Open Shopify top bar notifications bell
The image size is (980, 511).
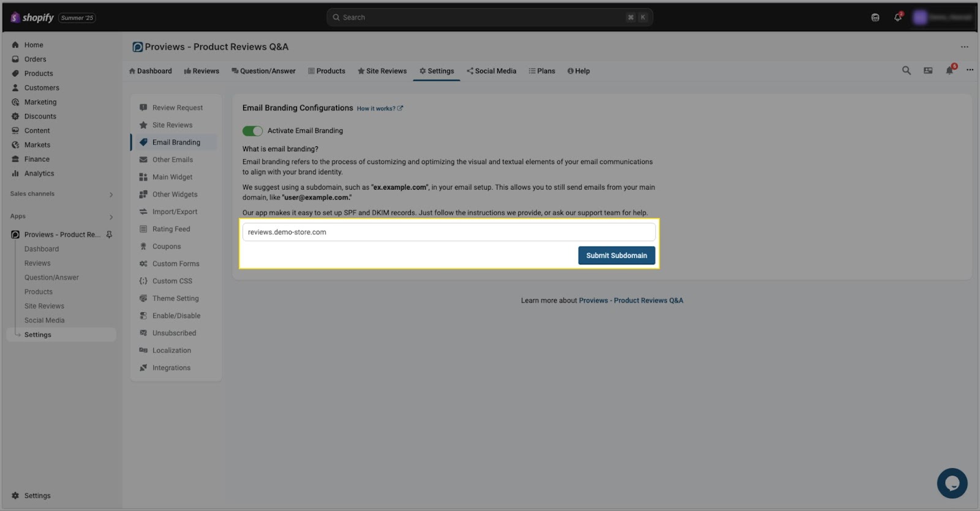pyautogui.click(x=898, y=17)
